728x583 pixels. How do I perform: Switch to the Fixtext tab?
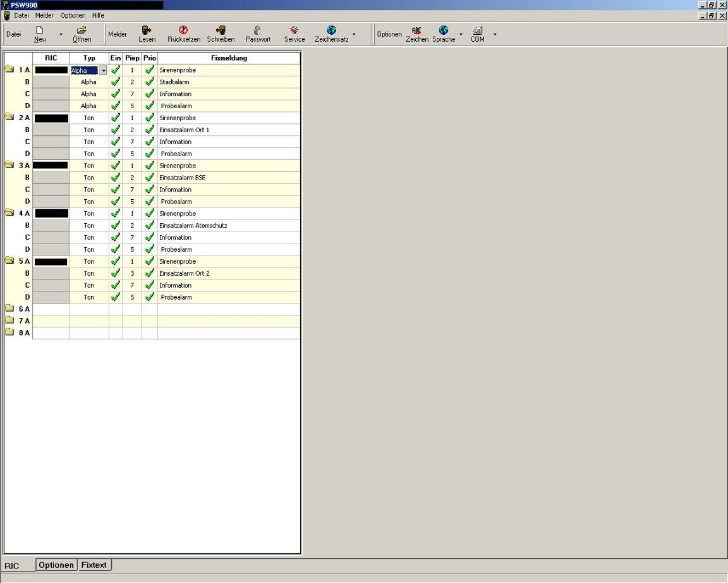pyautogui.click(x=94, y=565)
